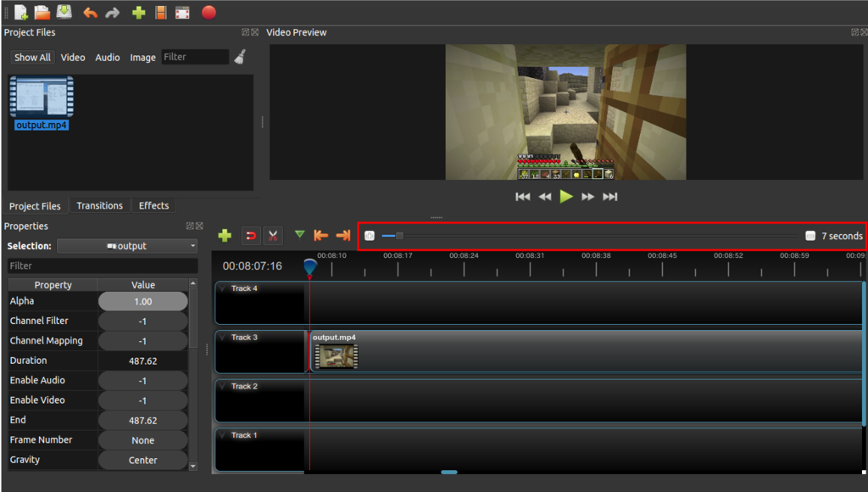Jump to the next marker

pyautogui.click(x=343, y=236)
